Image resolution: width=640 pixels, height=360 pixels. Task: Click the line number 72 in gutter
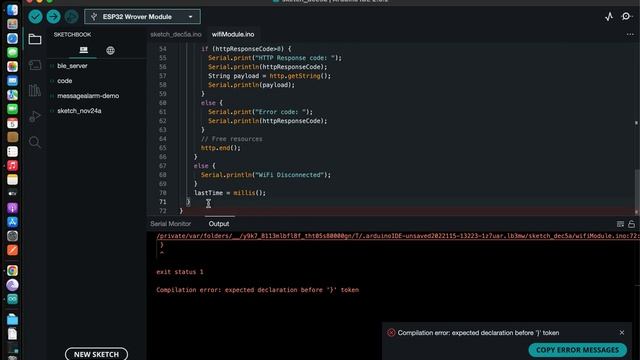(x=162, y=211)
